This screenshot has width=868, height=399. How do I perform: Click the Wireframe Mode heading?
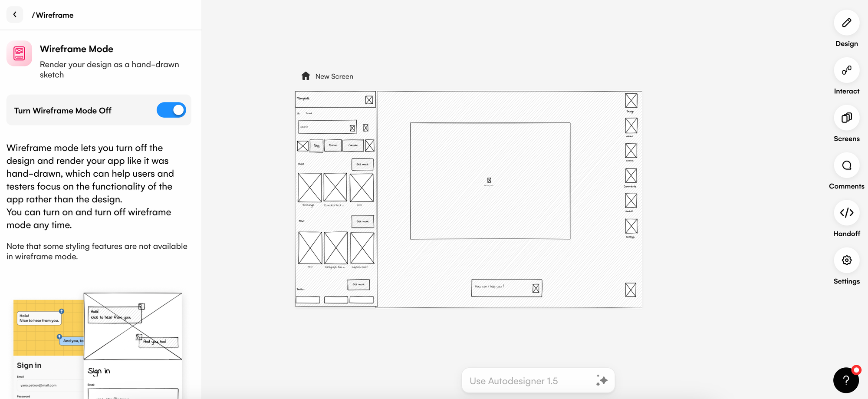click(x=76, y=49)
